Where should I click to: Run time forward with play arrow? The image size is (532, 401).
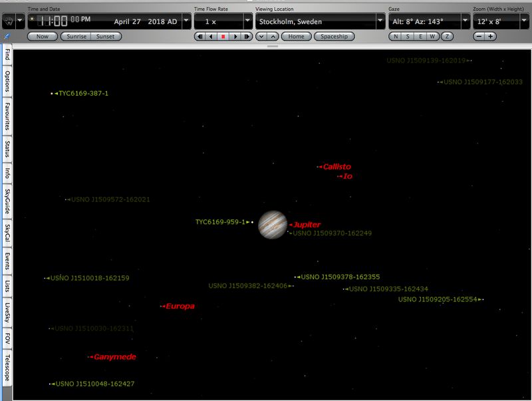[x=235, y=37]
